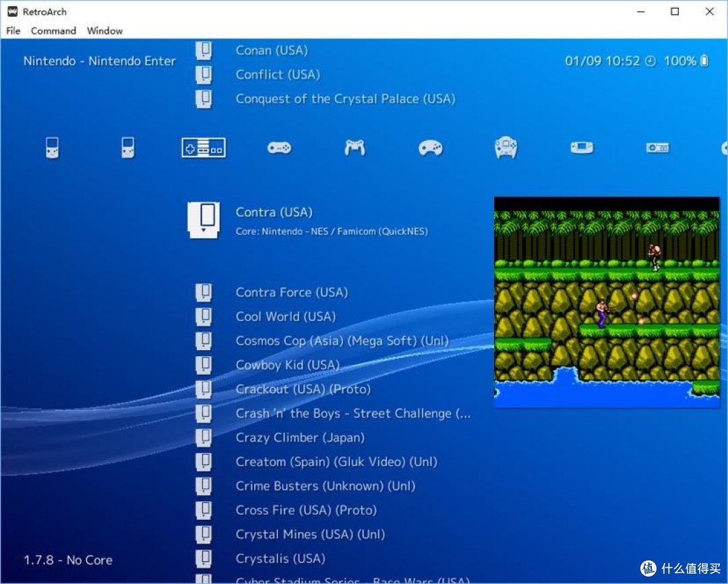Select the Game Boy Color system icon
The image size is (728, 584).
click(x=127, y=148)
